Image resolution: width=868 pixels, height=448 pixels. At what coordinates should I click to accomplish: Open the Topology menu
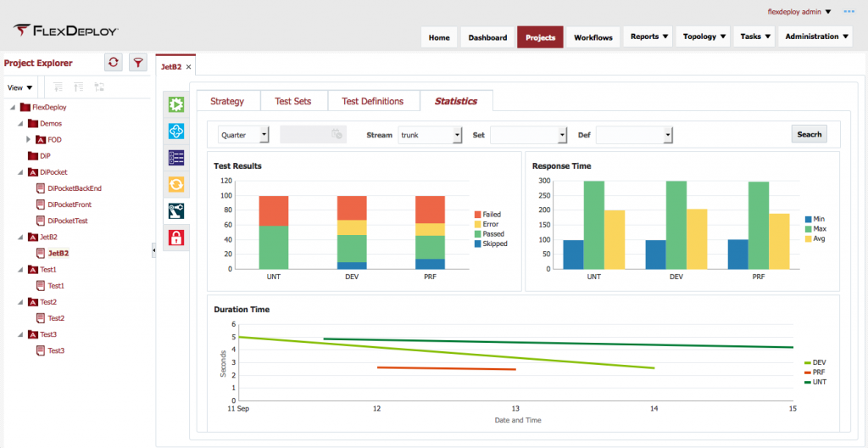click(x=703, y=36)
